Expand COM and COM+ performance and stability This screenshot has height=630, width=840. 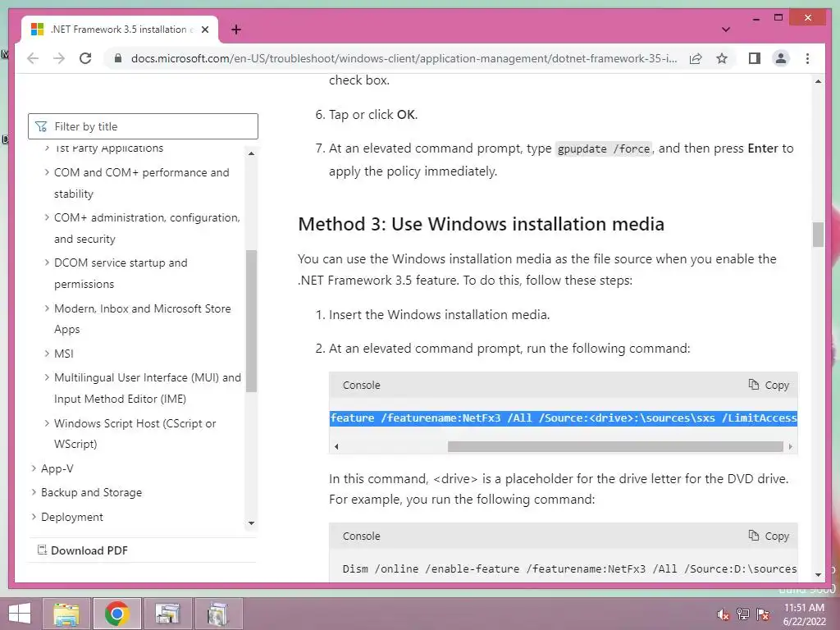coord(47,172)
